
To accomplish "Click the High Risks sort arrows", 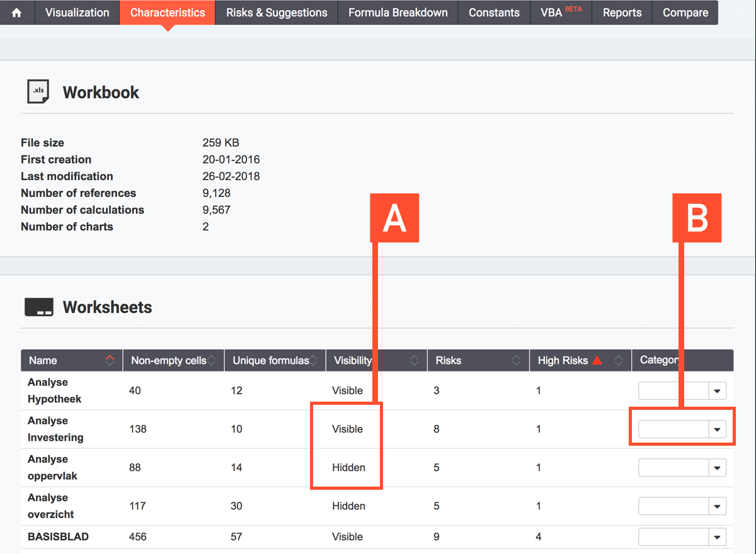I will click(619, 361).
